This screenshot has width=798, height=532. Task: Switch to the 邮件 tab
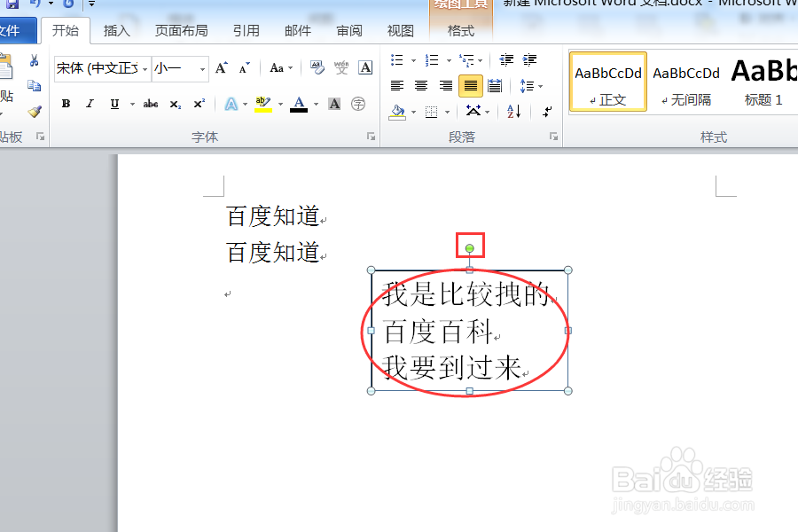tap(298, 31)
